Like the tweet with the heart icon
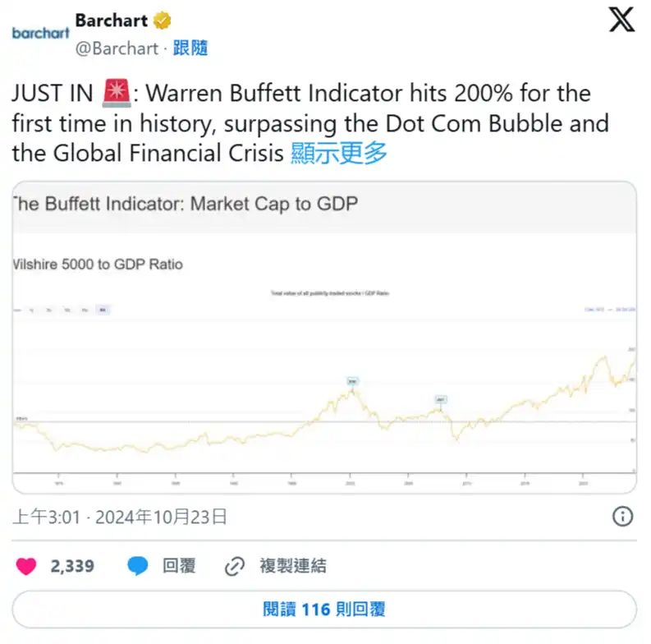651x644 pixels. point(27,565)
